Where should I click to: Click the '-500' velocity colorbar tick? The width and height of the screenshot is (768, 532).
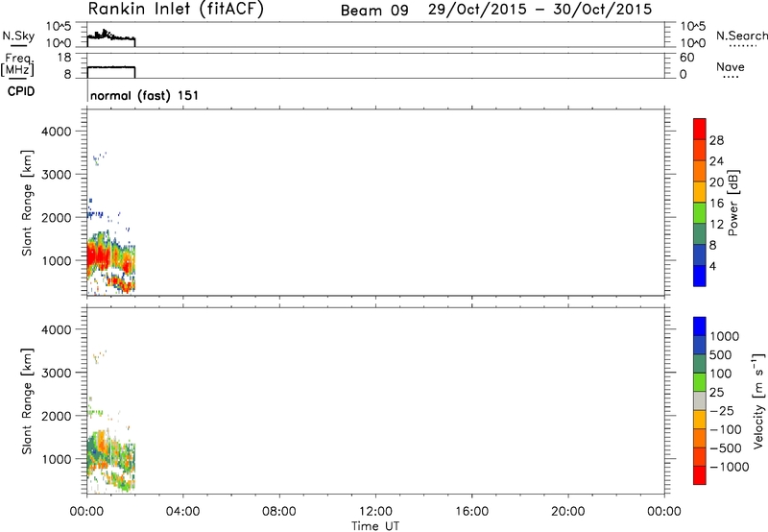pos(726,448)
